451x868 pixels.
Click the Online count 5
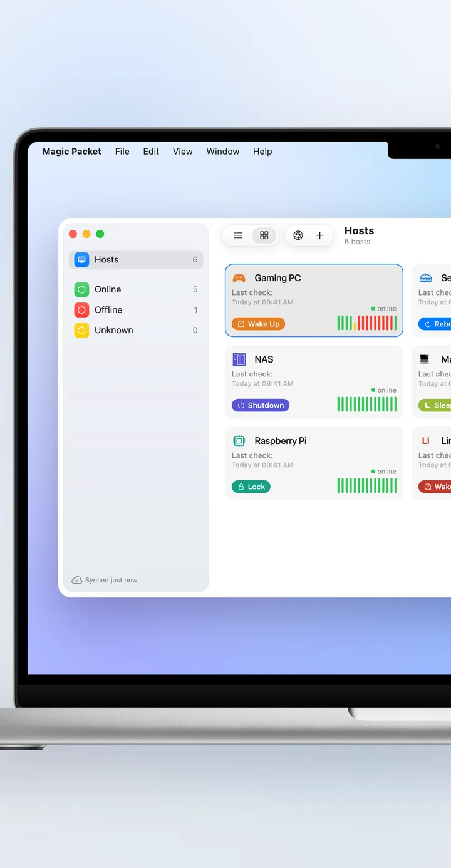[x=195, y=289]
